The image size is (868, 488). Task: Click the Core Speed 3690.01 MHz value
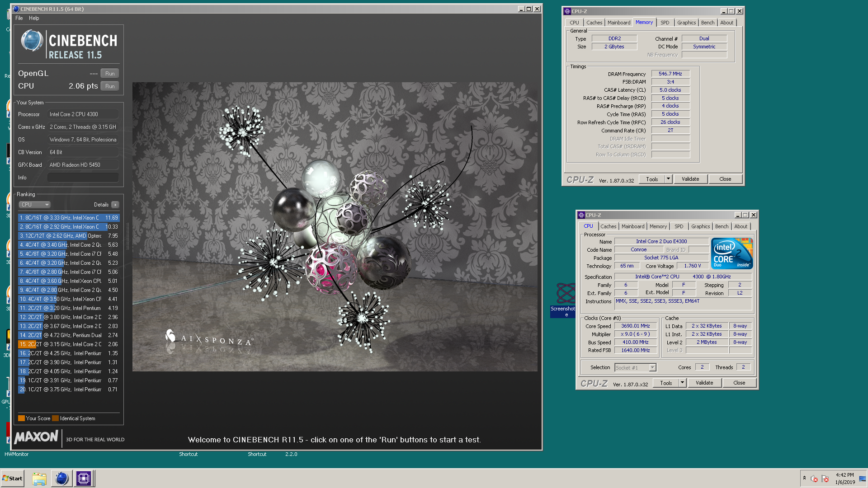[x=635, y=326]
